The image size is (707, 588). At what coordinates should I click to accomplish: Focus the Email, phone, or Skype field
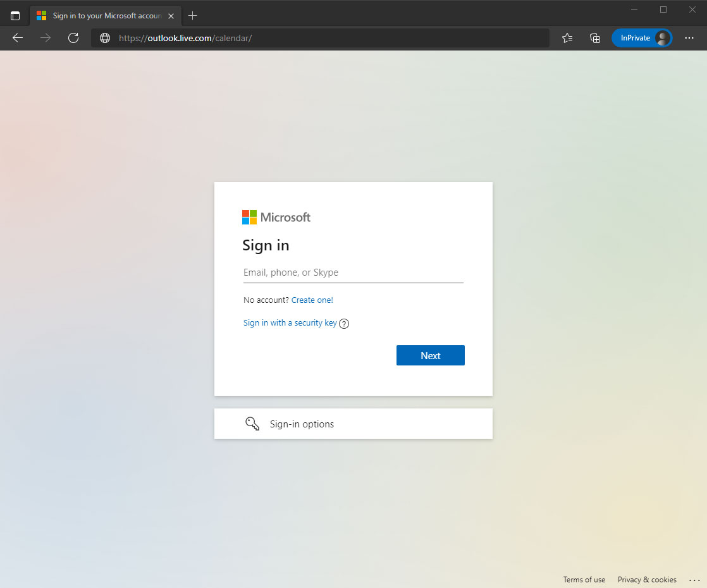(x=353, y=273)
